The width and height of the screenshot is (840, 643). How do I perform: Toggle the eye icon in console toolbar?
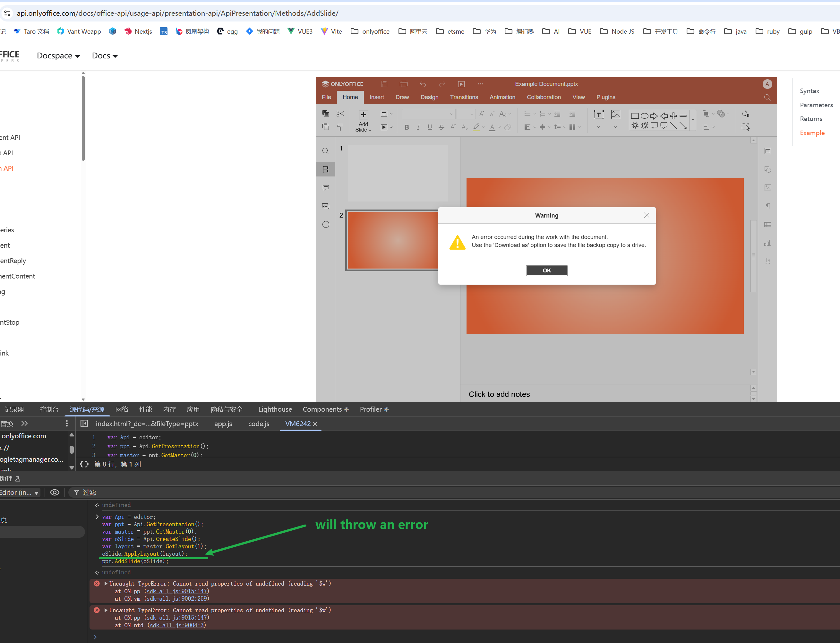coord(55,493)
